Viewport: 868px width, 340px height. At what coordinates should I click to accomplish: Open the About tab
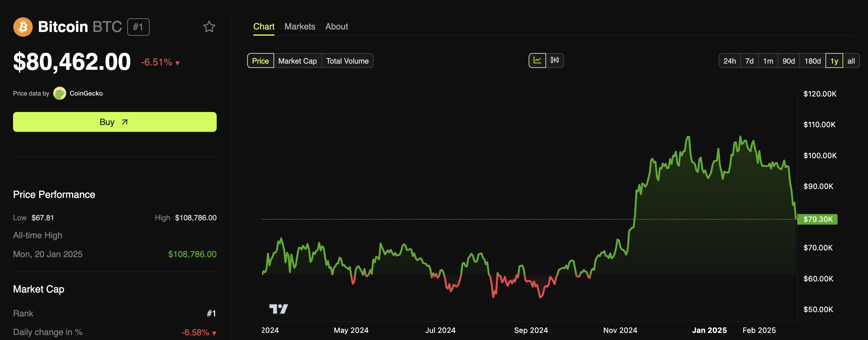coord(337,27)
